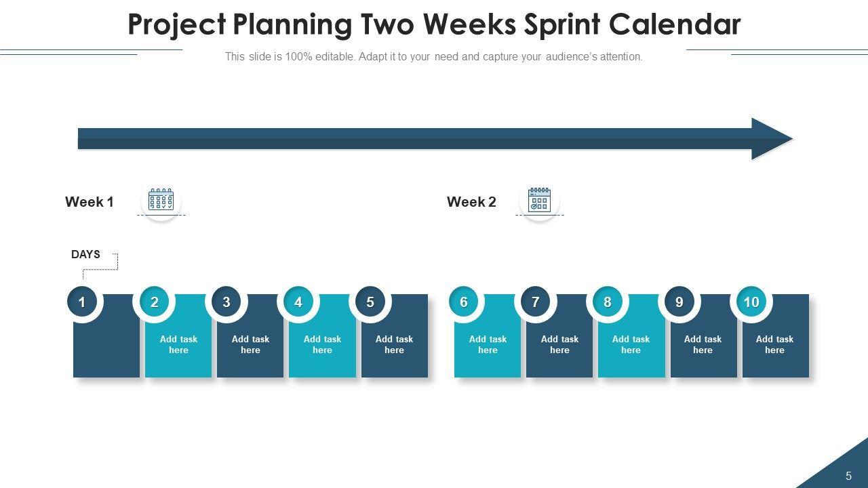Click the Week 1 label
Viewport: 868px width, 488px height.
coord(90,202)
